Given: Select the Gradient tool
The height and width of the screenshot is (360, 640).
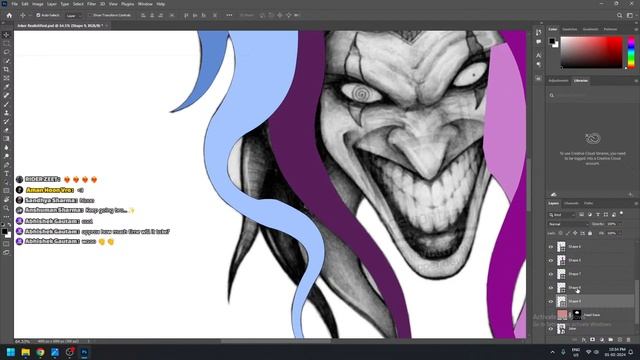Looking at the screenshot, I should 6,139.
